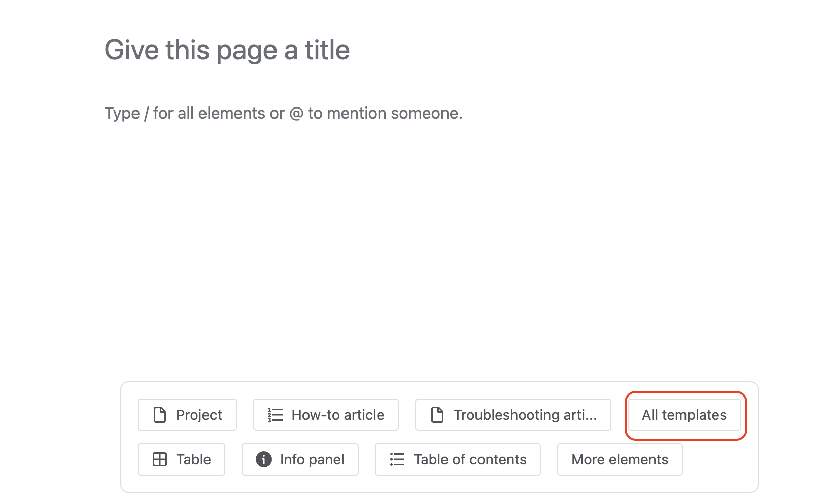822x504 pixels.
Task: Click the Table grid icon
Action: [x=160, y=459]
